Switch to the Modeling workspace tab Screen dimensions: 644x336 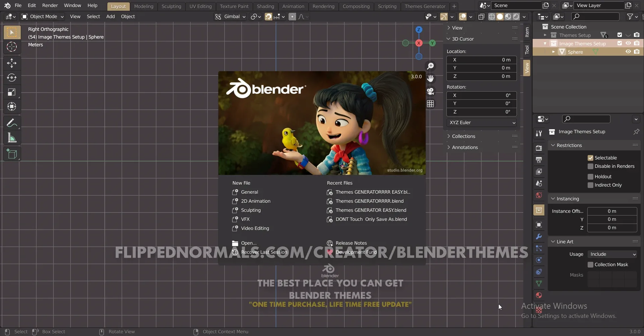tap(144, 6)
